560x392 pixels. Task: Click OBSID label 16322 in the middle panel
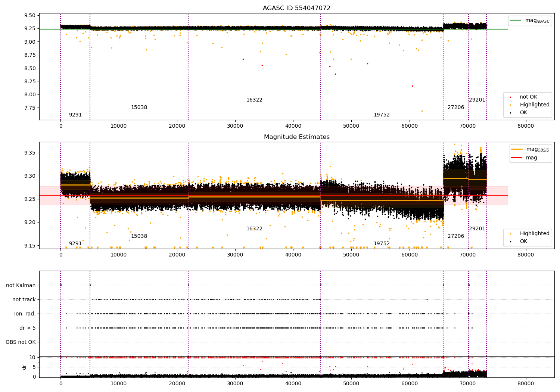[x=254, y=228]
